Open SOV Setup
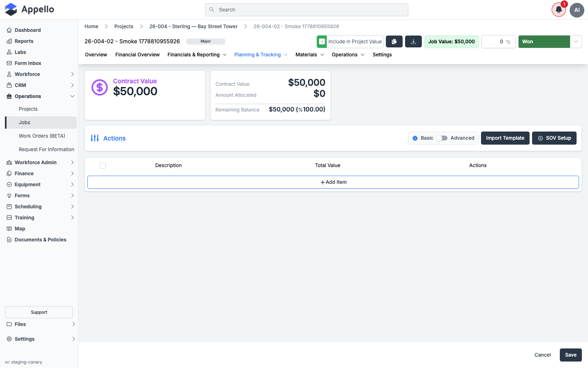Screen dimensions: 588x375 pyautogui.click(x=554, y=138)
